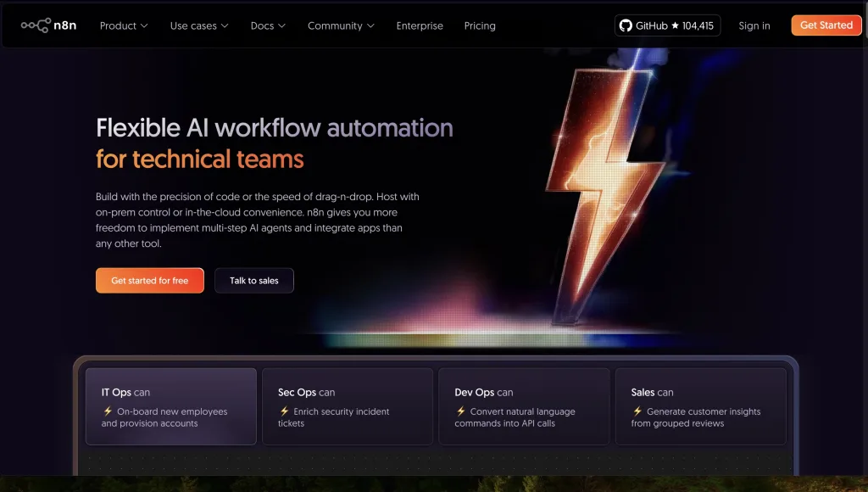
Task: Click heading 'Flexible AI workflow automation'
Action: 275,127
